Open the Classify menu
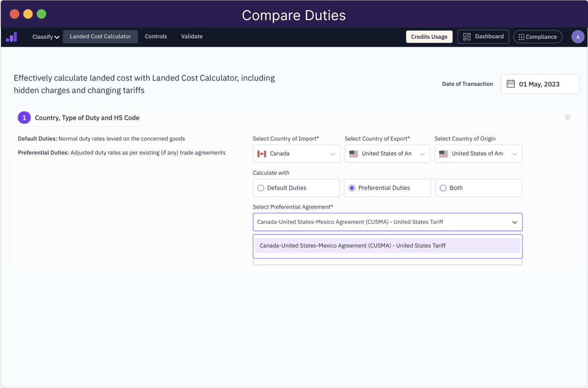Viewport: 588px width, 388px height. click(45, 36)
